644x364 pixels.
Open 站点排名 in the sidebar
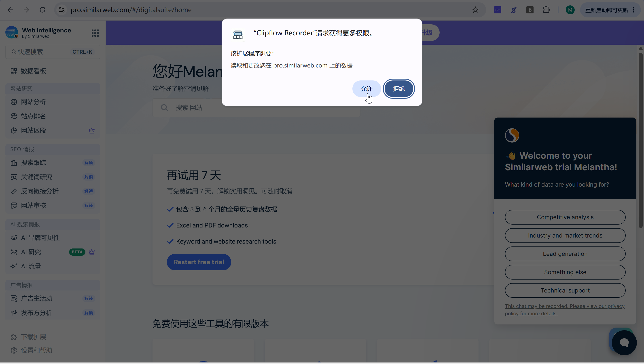[x=53, y=116]
